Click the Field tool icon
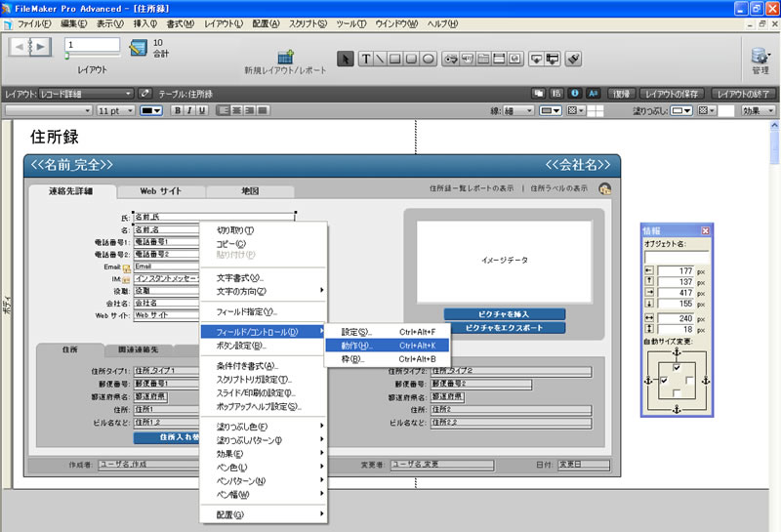 (x=536, y=59)
